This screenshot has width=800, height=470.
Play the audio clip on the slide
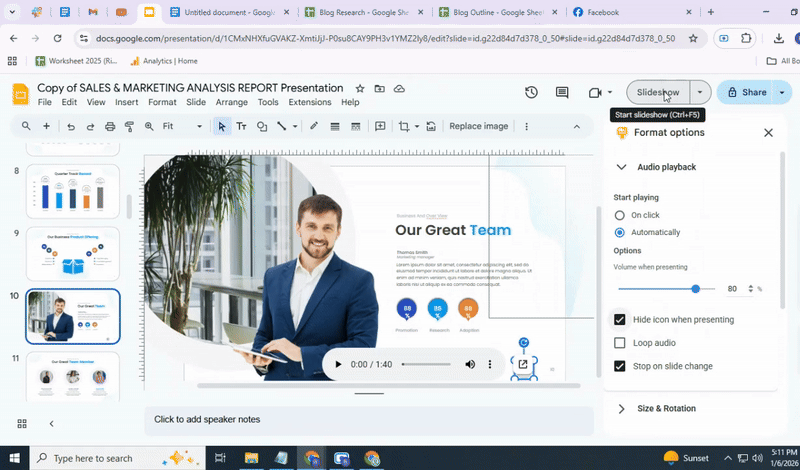tap(338, 365)
